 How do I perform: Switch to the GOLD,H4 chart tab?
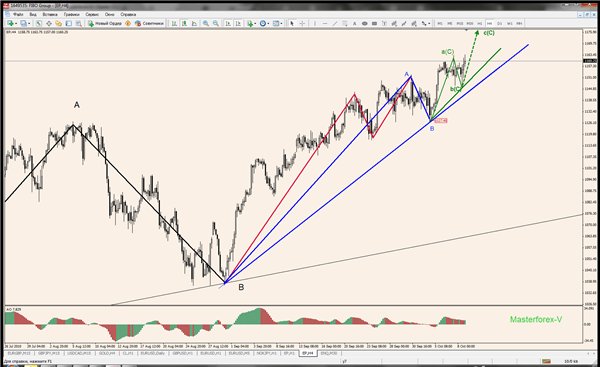click(107, 353)
